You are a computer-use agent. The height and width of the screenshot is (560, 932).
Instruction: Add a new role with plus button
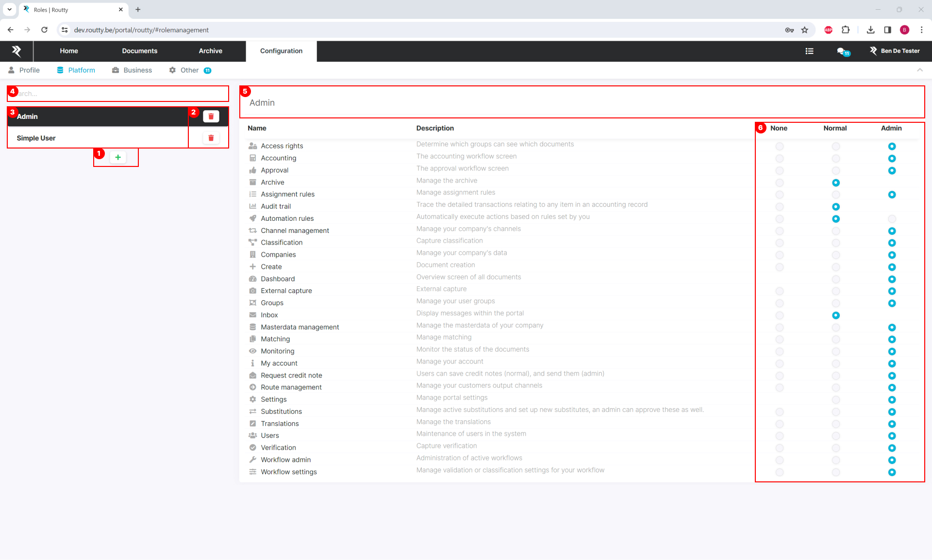(118, 157)
